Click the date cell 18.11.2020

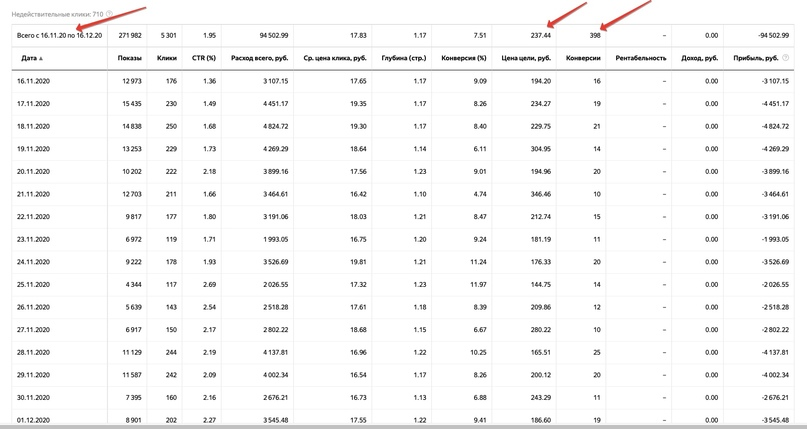33,127
